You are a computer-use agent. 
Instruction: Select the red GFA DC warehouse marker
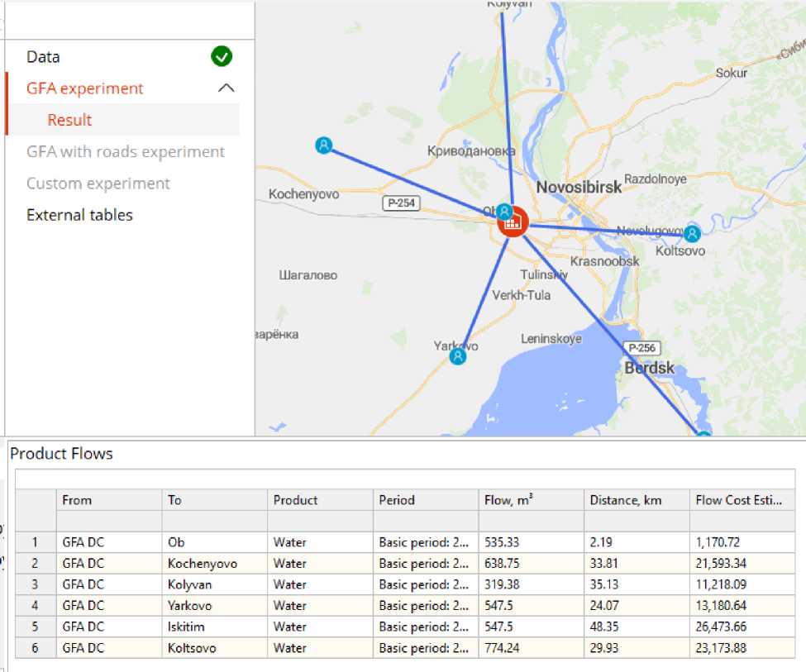pos(513,222)
